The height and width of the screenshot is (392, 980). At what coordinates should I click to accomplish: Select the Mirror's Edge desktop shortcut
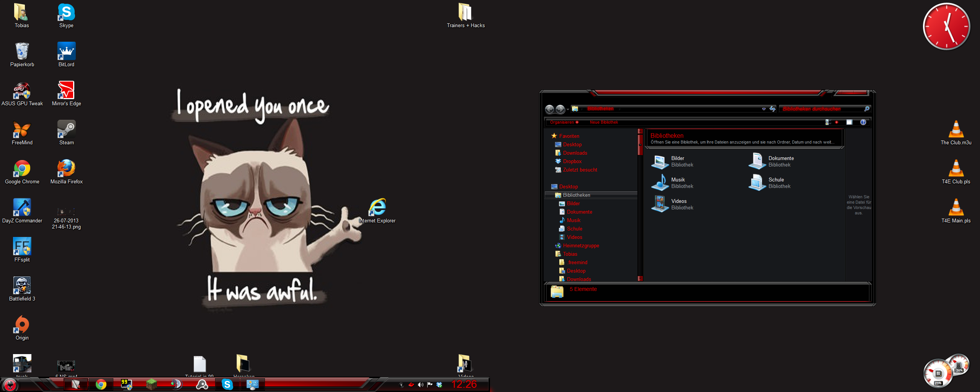(66, 94)
